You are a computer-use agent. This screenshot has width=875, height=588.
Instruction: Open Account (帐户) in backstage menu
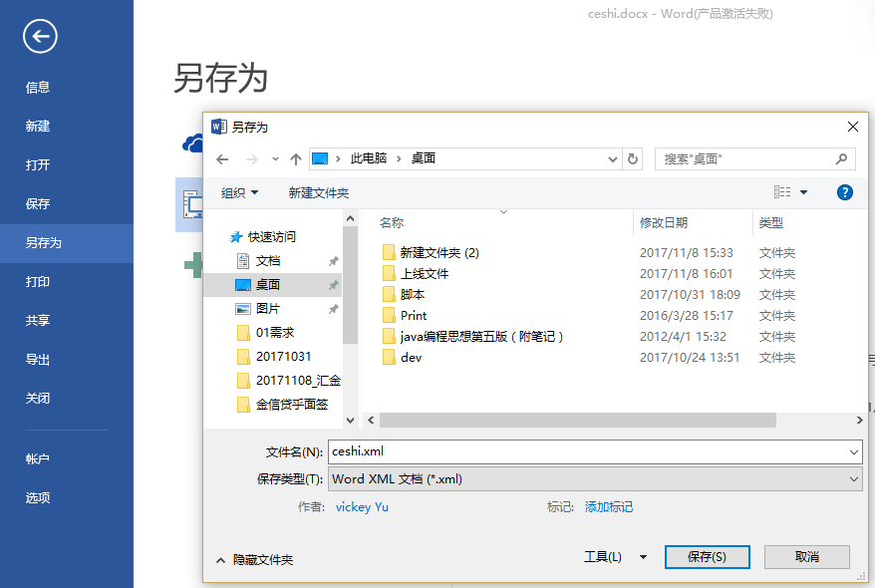click(38, 459)
